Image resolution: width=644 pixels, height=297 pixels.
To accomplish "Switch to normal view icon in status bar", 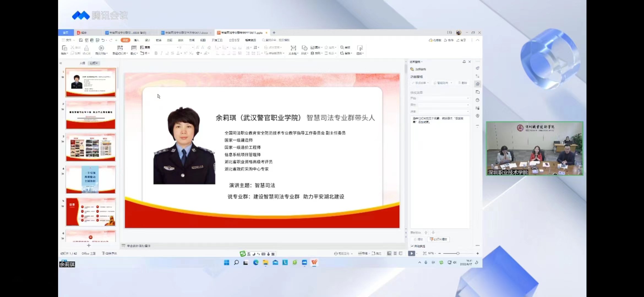I will click(x=389, y=253).
